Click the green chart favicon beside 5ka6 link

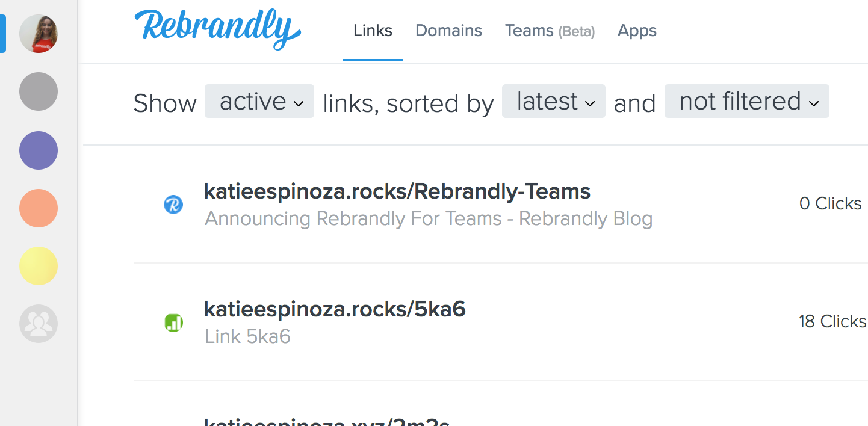173,323
